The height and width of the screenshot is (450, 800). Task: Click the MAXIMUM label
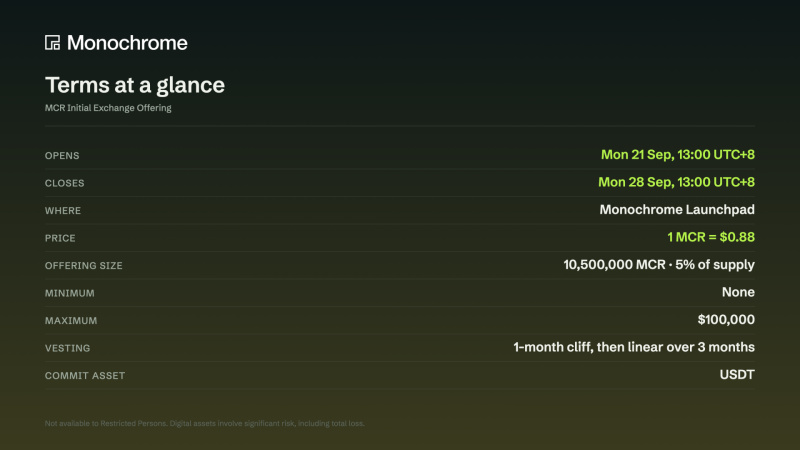[x=71, y=321]
